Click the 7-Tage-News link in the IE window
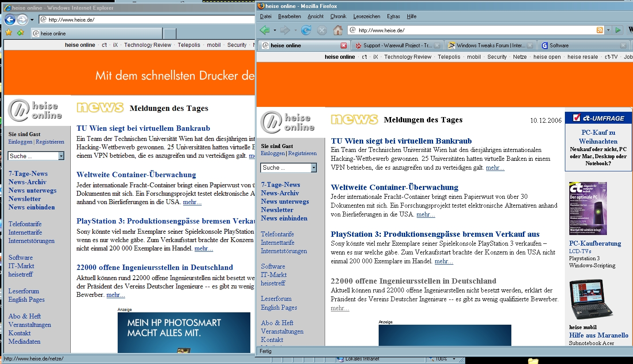The height and width of the screenshot is (364, 633). 28,174
